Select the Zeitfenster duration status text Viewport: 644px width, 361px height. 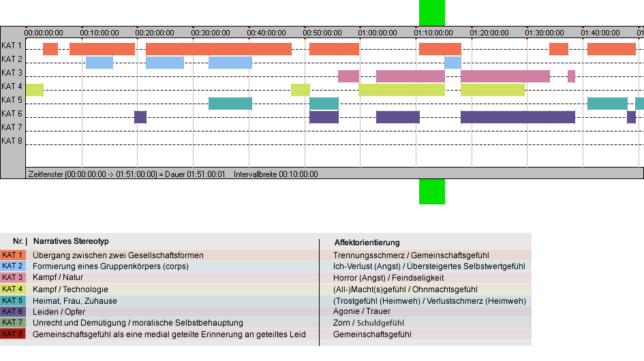pyautogui.click(x=127, y=174)
